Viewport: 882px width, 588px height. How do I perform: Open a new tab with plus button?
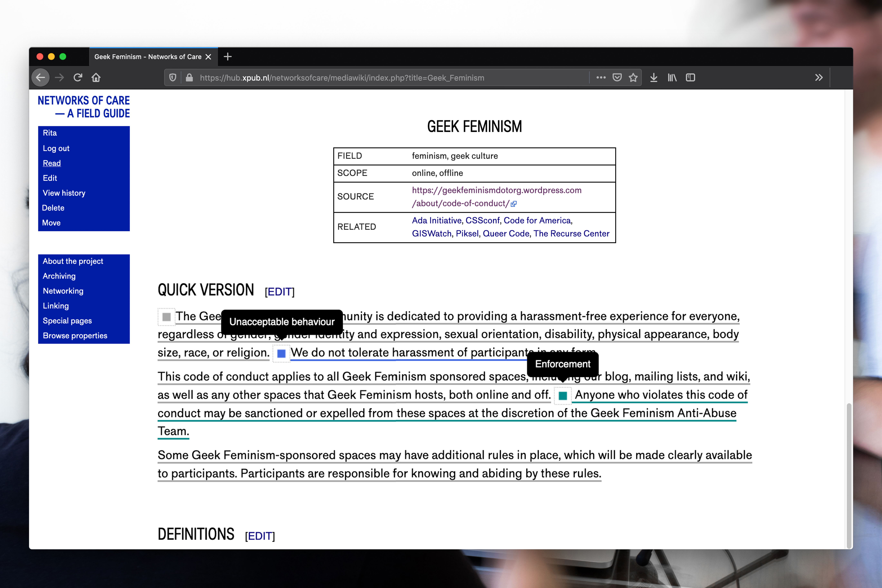228,57
